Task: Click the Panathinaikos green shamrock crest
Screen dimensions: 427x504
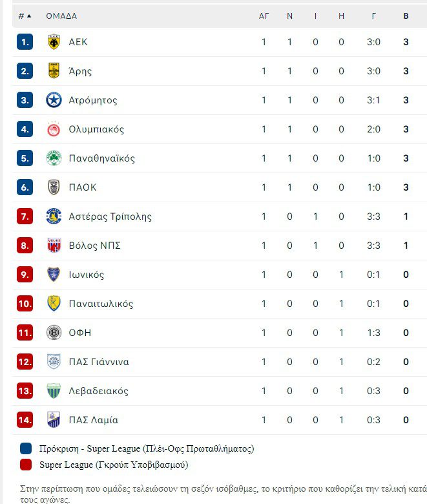Action: (54, 158)
